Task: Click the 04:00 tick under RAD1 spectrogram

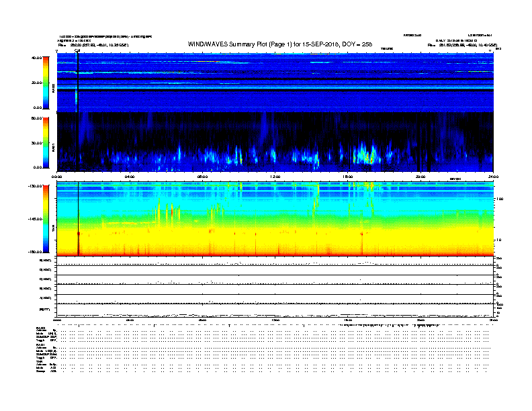Action: [x=130, y=177]
